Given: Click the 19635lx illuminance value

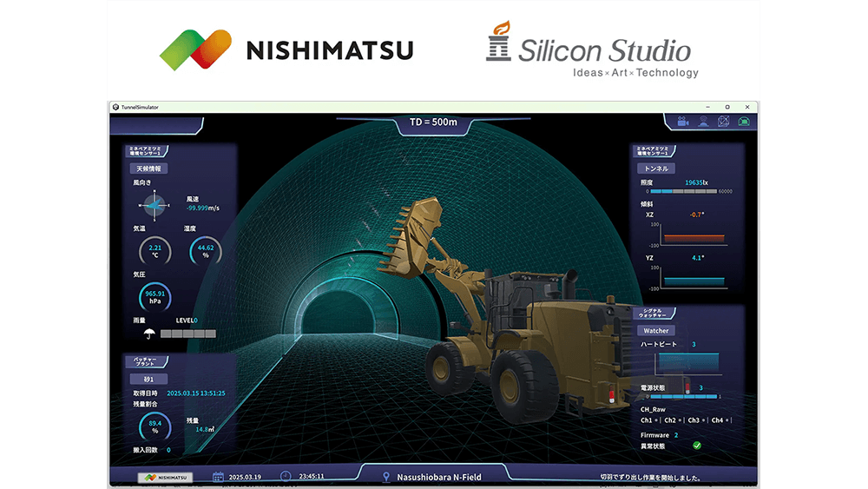Looking at the screenshot, I should pos(696,182).
